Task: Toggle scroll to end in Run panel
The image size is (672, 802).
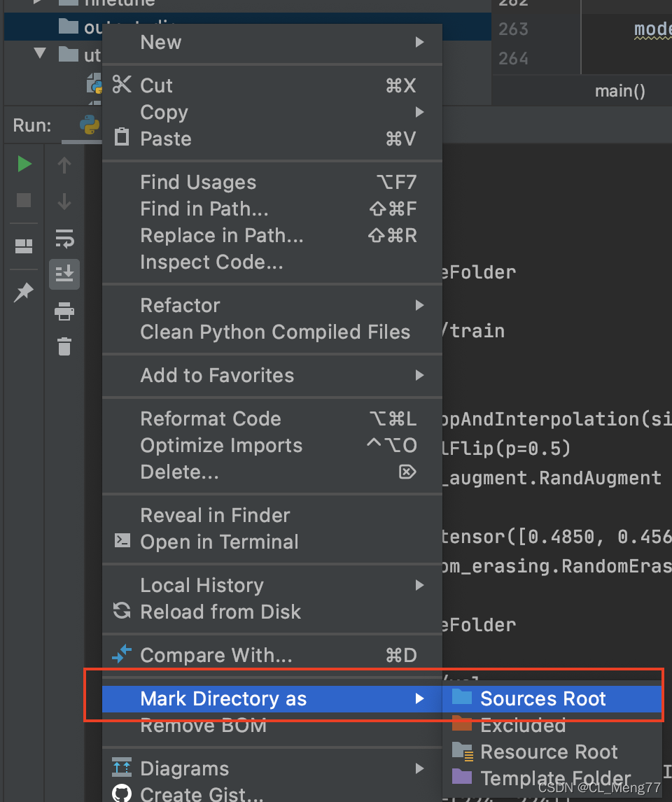Action: tap(64, 274)
